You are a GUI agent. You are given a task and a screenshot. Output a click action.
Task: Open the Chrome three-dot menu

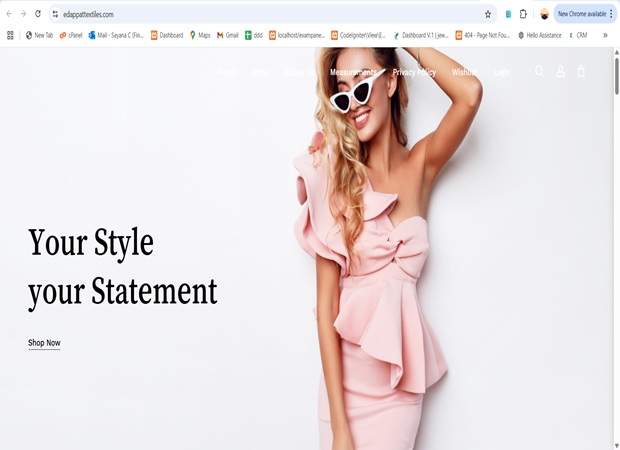pyautogui.click(x=611, y=14)
